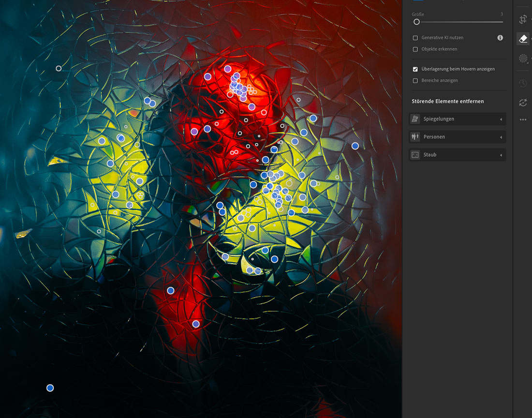Expand the Spiegelungen section arrow
The image size is (532, 418).
(501, 119)
